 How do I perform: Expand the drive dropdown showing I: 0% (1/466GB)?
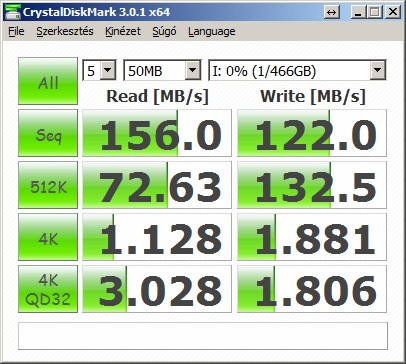pyautogui.click(x=297, y=70)
